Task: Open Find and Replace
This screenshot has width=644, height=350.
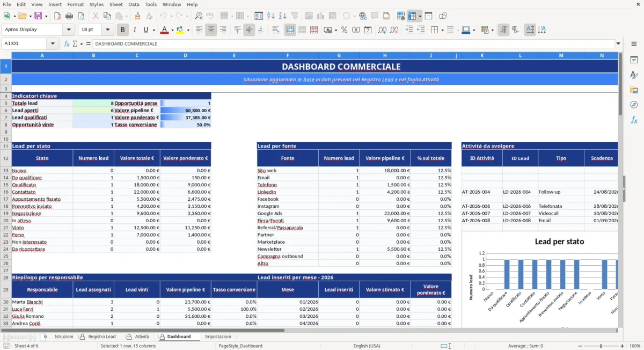Action: [199, 16]
